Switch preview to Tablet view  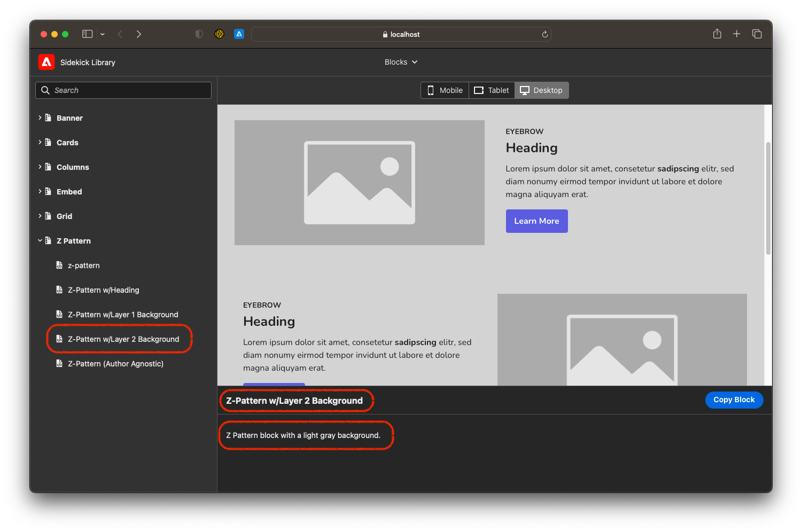pos(491,90)
